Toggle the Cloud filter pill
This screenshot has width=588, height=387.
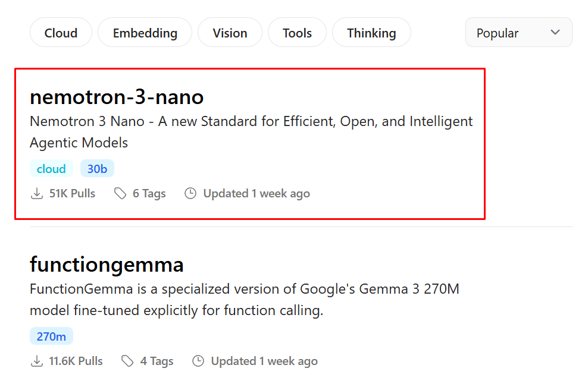click(x=61, y=33)
